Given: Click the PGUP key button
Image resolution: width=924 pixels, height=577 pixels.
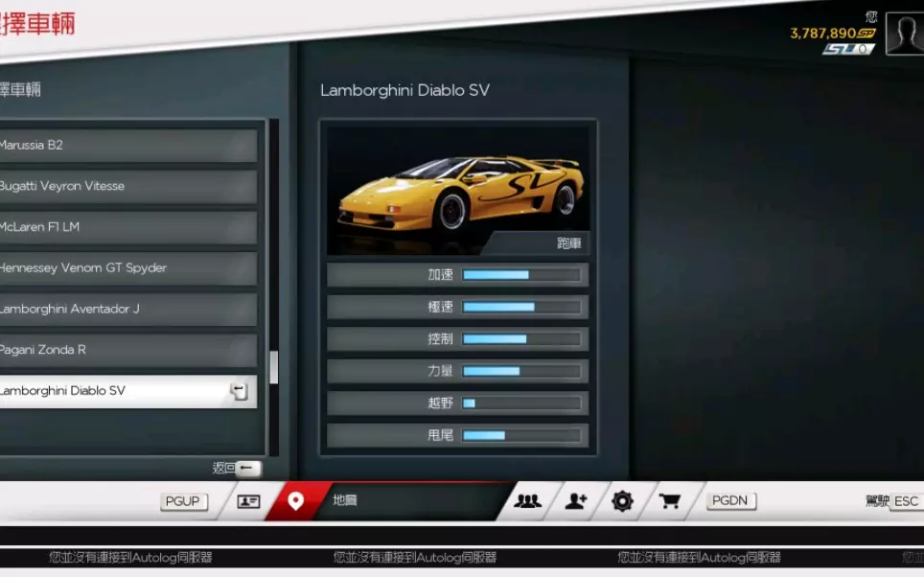Looking at the screenshot, I should pyautogui.click(x=183, y=501).
